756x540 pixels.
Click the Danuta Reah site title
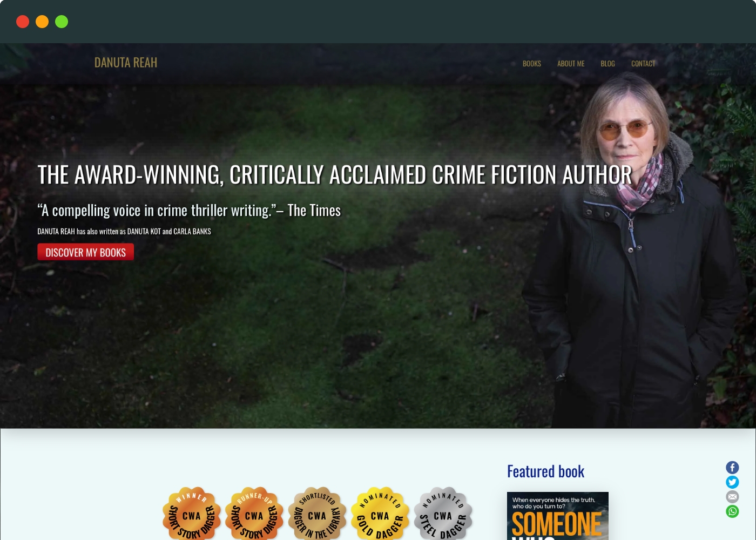(x=126, y=63)
